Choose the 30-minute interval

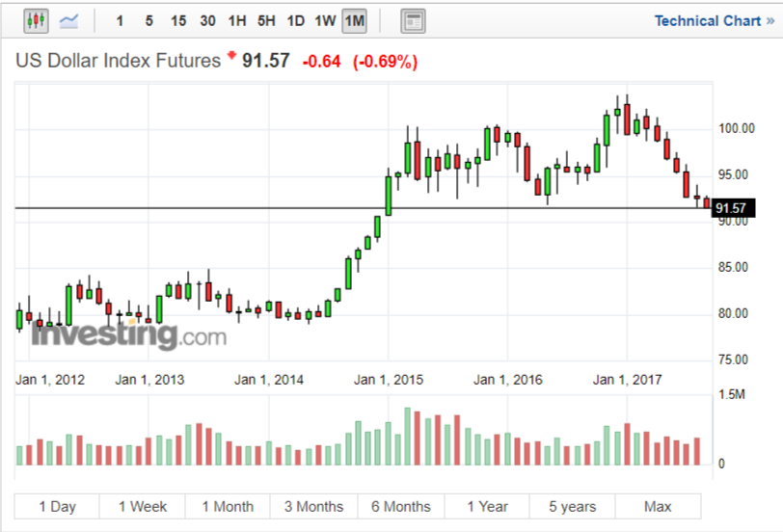(x=207, y=20)
